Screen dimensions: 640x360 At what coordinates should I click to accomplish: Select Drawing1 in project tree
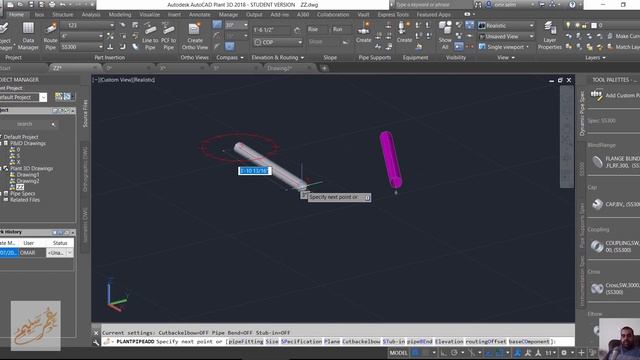[28, 175]
